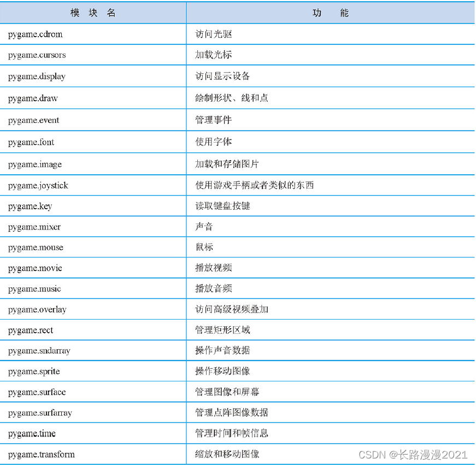Select the 鼠标 description cell
Viewport: 476px width, 465px height.
tap(204, 247)
